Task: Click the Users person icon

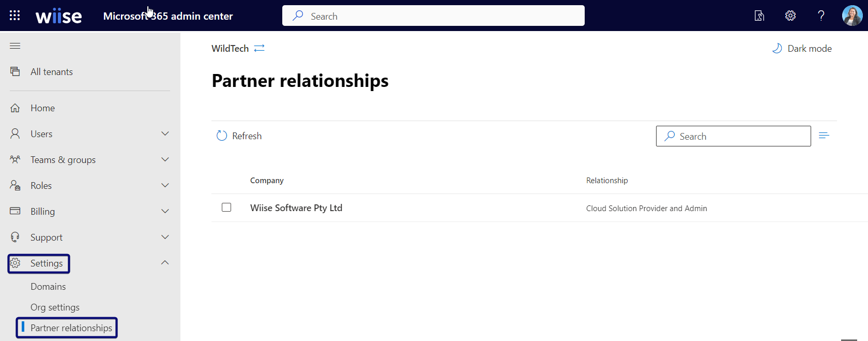Action: coord(15,134)
